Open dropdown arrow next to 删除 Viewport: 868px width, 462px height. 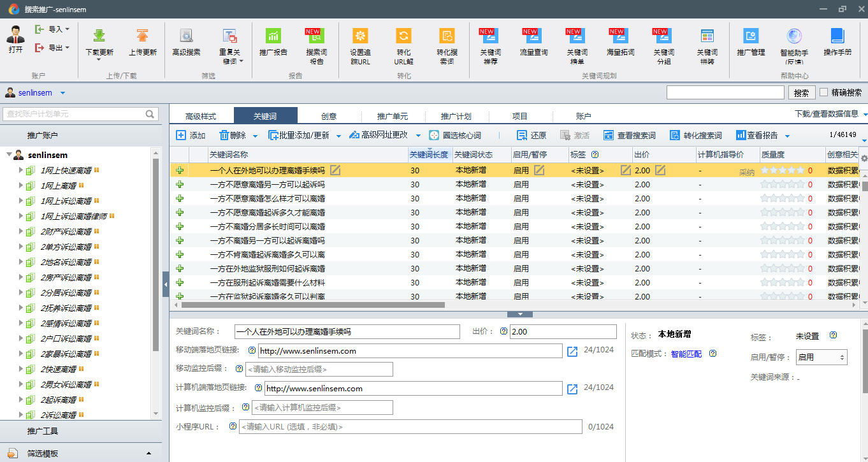coord(256,136)
